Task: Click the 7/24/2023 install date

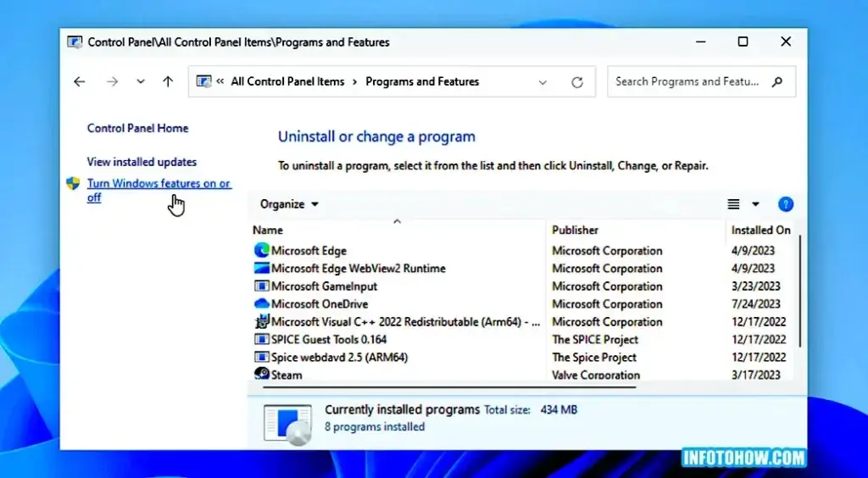Action: coord(756,303)
